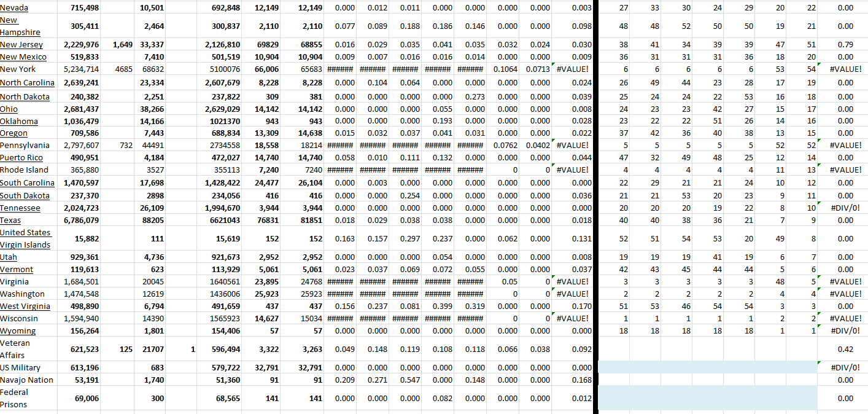
Task: Click the #VALUE! error in New York's row
Action: (573, 69)
